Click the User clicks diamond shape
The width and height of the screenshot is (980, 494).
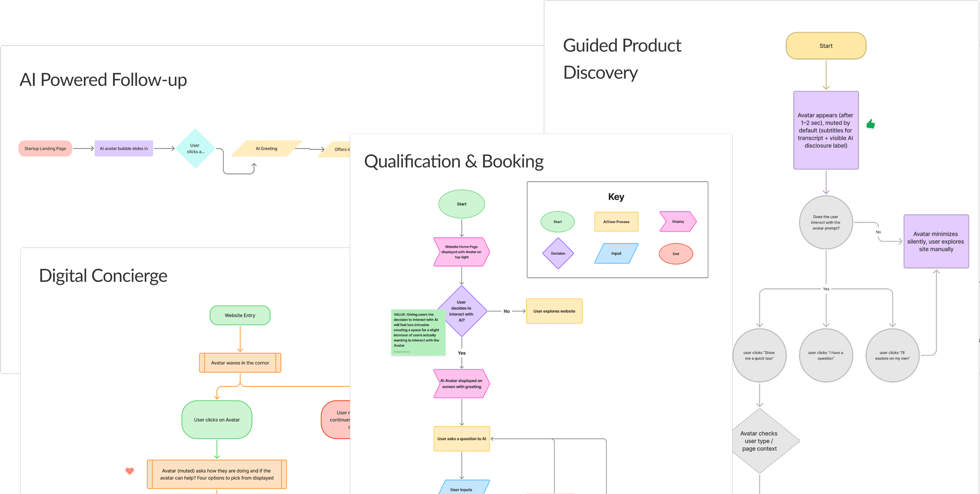click(x=195, y=148)
